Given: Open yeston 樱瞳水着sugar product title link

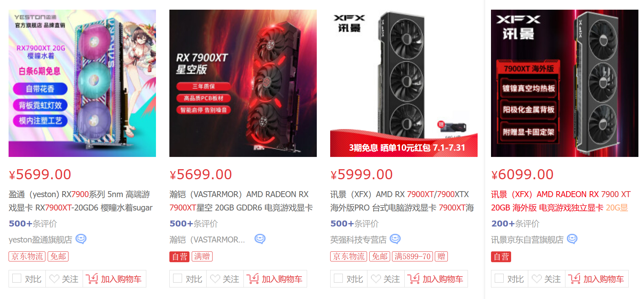Looking at the screenshot, I should (81, 201).
